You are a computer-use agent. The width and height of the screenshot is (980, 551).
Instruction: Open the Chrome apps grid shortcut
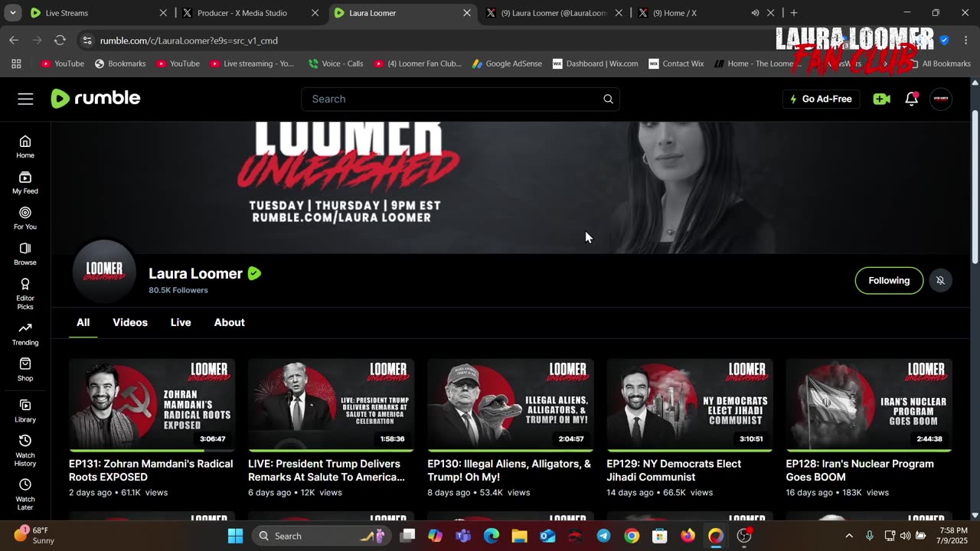point(16,64)
